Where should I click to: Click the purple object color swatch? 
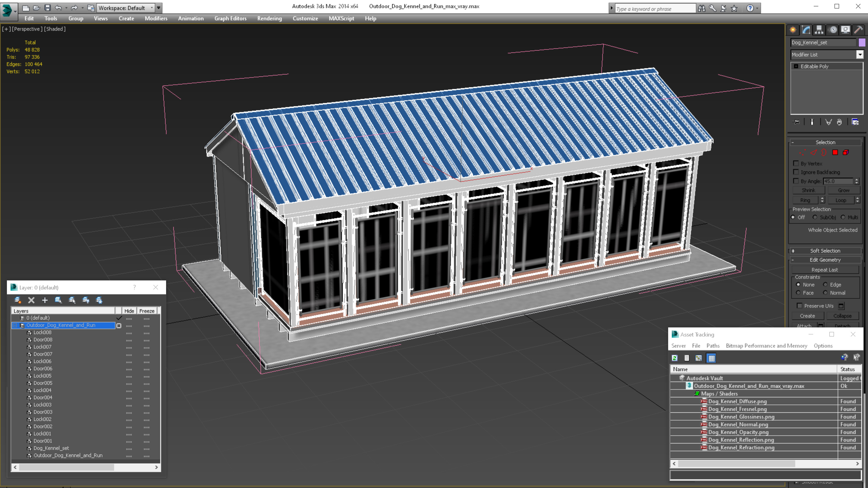pos(862,42)
